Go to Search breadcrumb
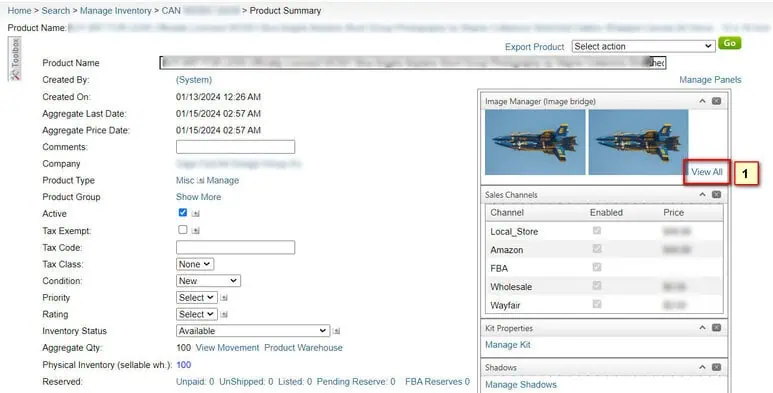This screenshot has height=393, width=773. (x=56, y=10)
